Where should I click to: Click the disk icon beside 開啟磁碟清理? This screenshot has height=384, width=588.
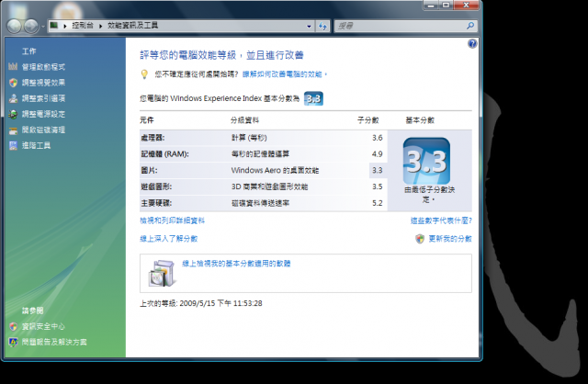[13, 130]
